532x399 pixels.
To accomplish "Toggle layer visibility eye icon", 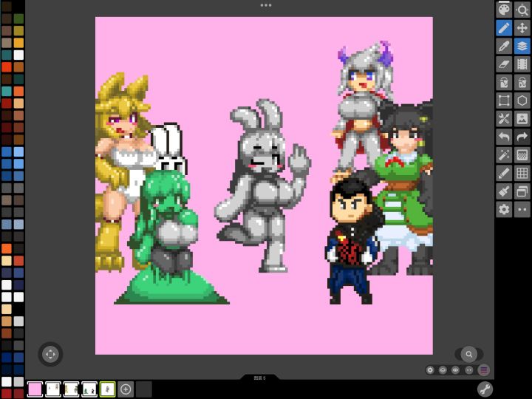I will pyautogui.click(x=455, y=370).
